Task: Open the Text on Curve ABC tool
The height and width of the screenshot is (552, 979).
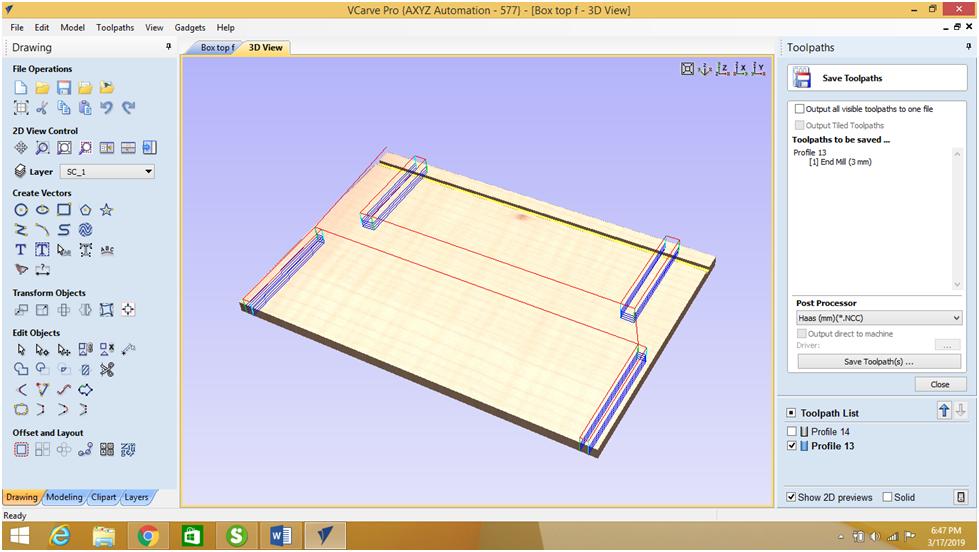Action: pos(107,250)
